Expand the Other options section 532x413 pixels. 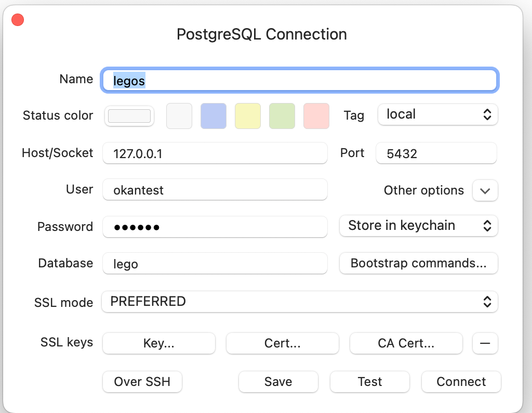coord(485,190)
